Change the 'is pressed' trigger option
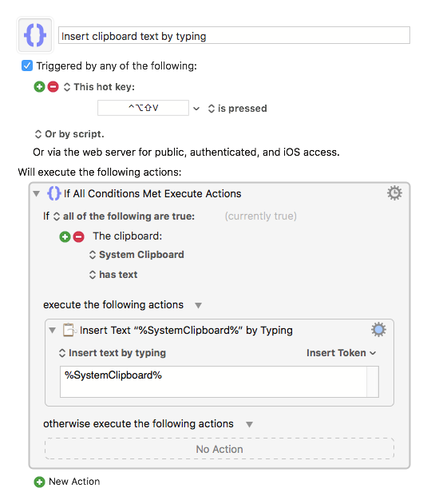The width and height of the screenshot is (427, 504). click(x=238, y=109)
